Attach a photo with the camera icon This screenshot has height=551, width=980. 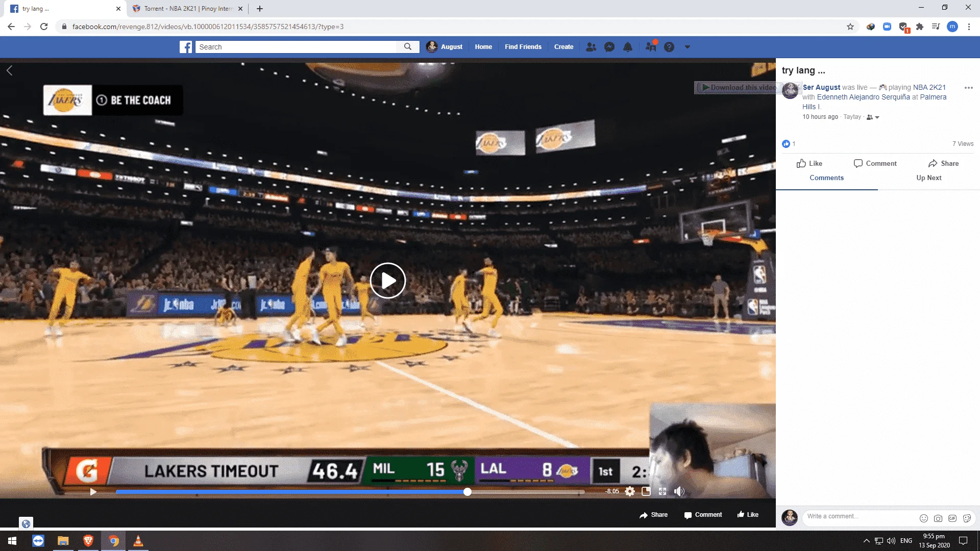click(938, 518)
